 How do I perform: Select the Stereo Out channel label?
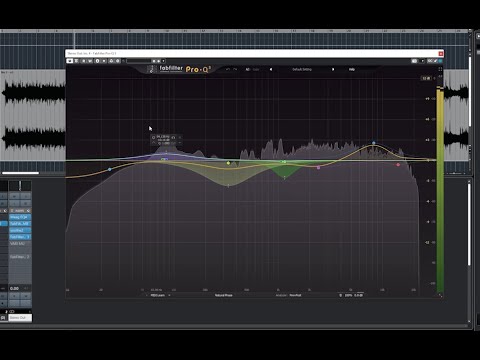tap(20, 318)
